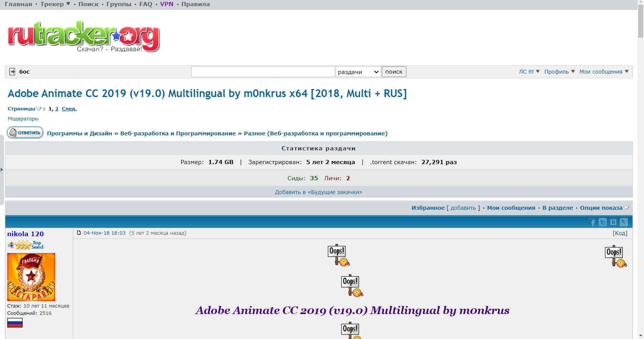Click the Top Seed badge icon
This screenshot has height=339, width=644.
(25, 245)
